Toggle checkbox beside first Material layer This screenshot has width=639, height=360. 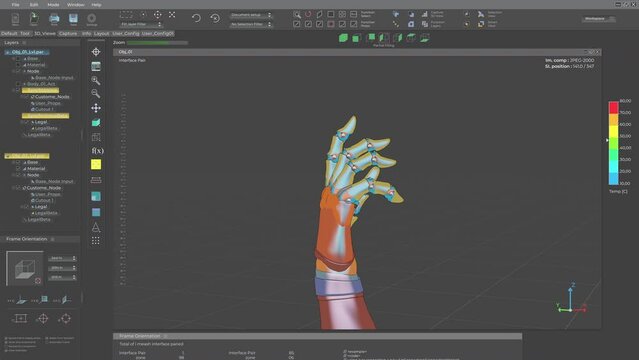pyautogui.click(x=18, y=65)
